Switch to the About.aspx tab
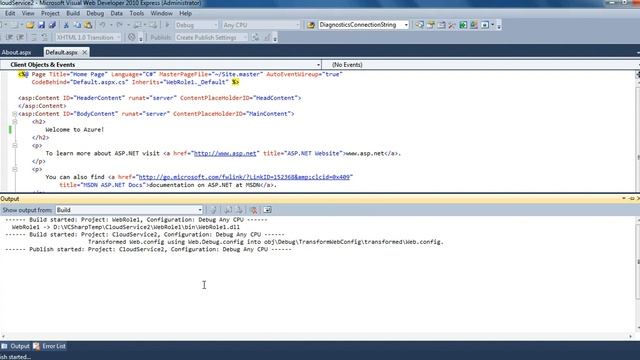Screen dimensions: 640x360 (17, 52)
